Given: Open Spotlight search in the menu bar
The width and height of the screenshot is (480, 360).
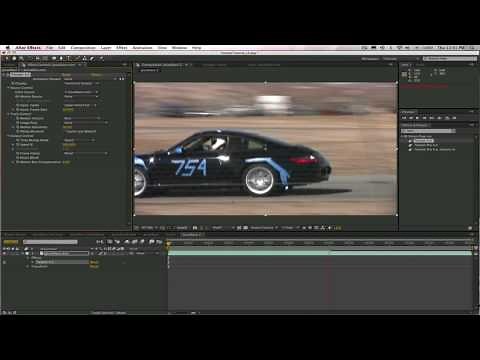Looking at the screenshot, I should click(x=473, y=48).
